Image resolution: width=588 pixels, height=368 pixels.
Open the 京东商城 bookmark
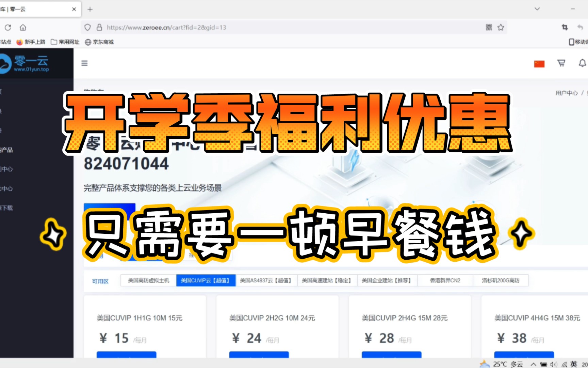coord(99,42)
